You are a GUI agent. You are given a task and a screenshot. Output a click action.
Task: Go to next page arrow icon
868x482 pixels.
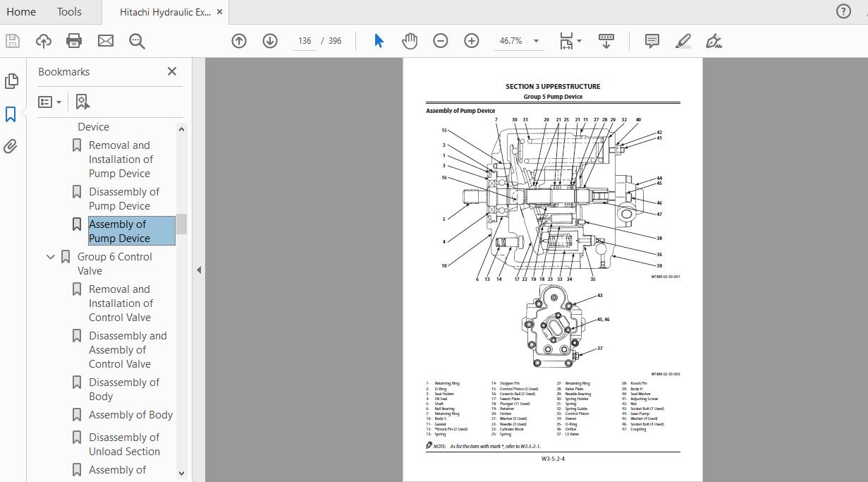click(270, 41)
